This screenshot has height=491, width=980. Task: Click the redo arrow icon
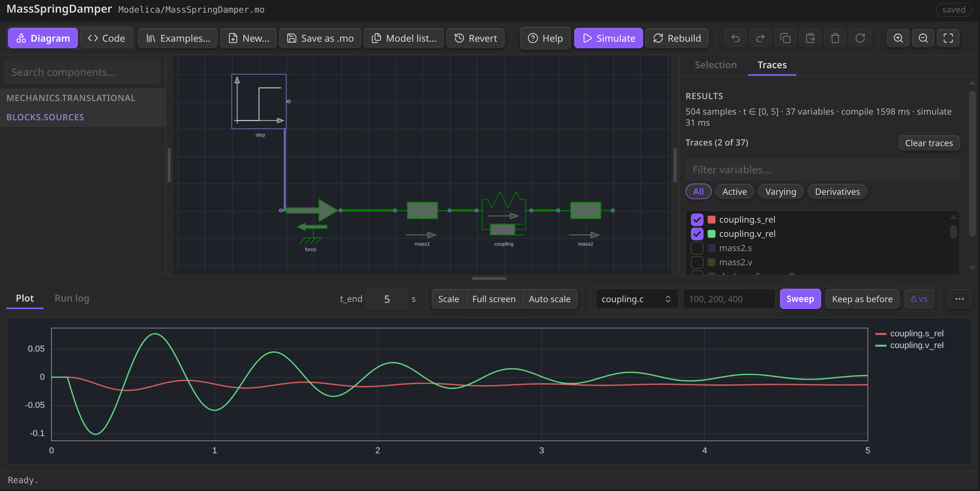click(760, 38)
